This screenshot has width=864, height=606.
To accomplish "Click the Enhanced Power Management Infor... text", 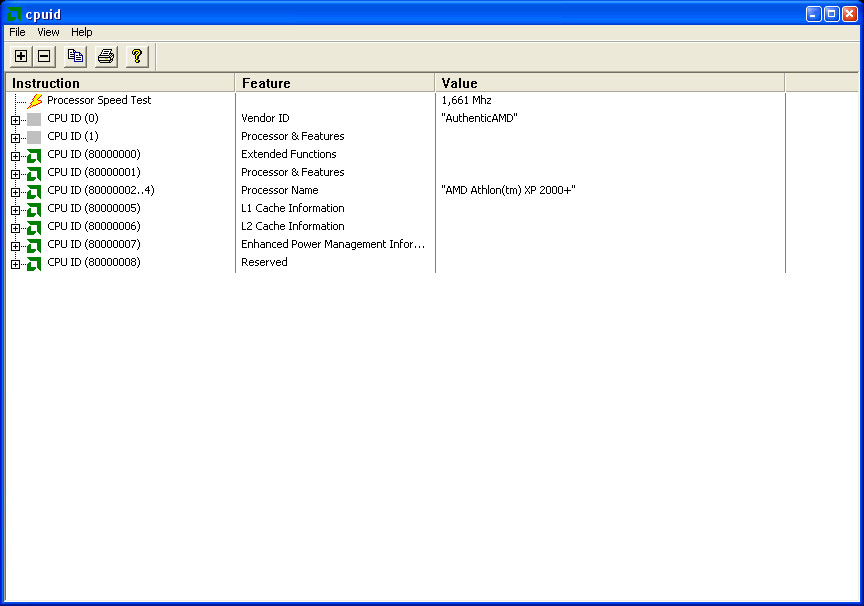I will 333,244.
